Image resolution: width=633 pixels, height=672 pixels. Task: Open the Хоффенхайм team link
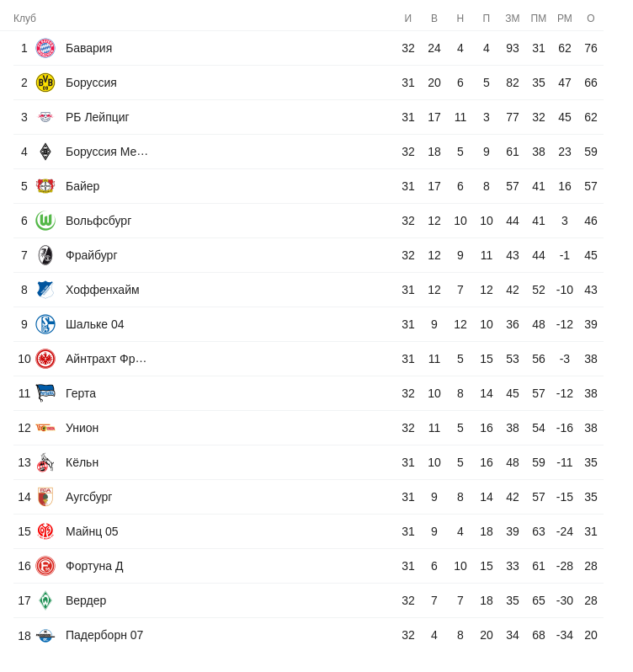(103, 290)
